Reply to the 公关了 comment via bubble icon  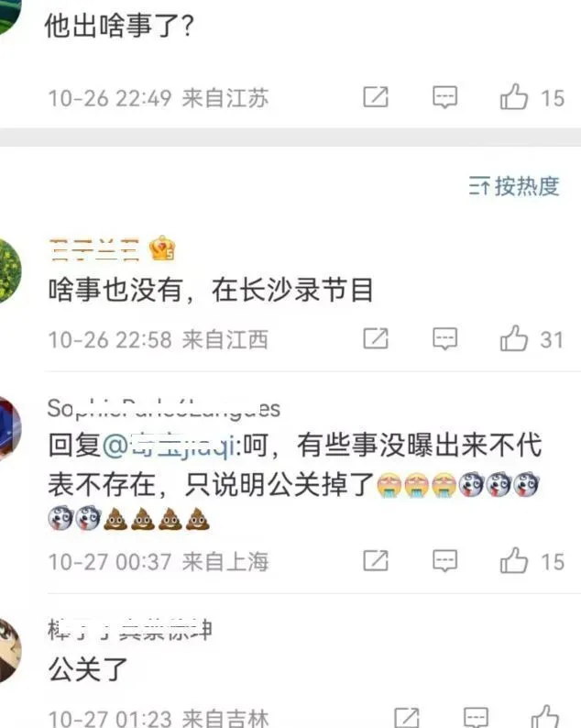[x=477, y=718]
